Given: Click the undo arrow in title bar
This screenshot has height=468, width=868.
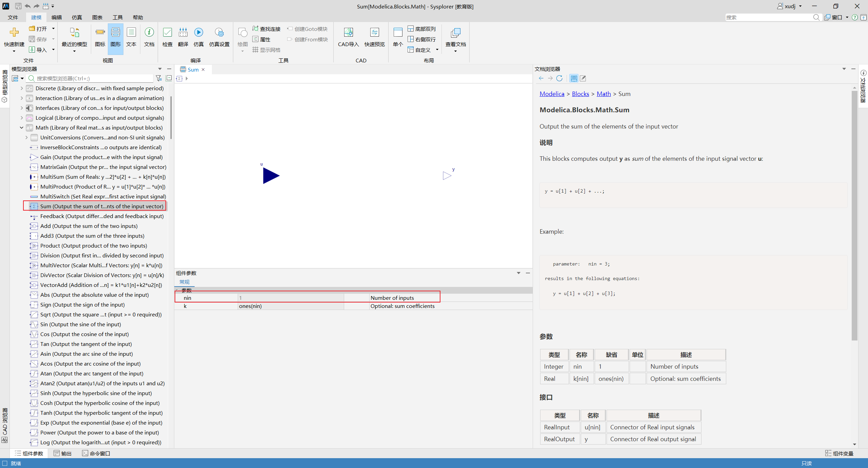Looking at the screenshot, I should point(27,6).
